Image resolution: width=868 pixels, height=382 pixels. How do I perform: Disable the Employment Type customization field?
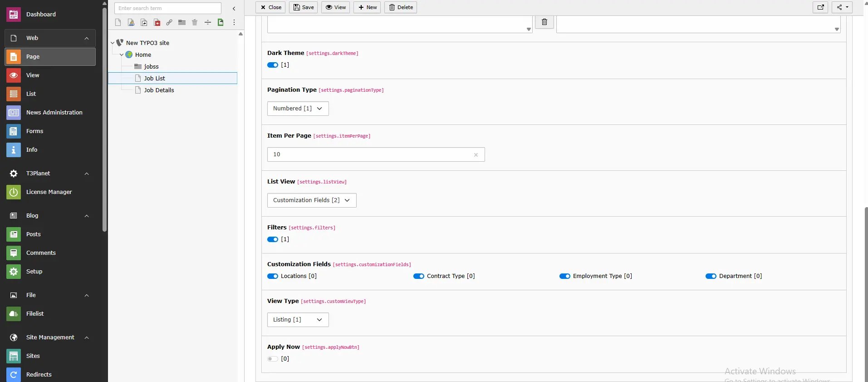point(565,276)
